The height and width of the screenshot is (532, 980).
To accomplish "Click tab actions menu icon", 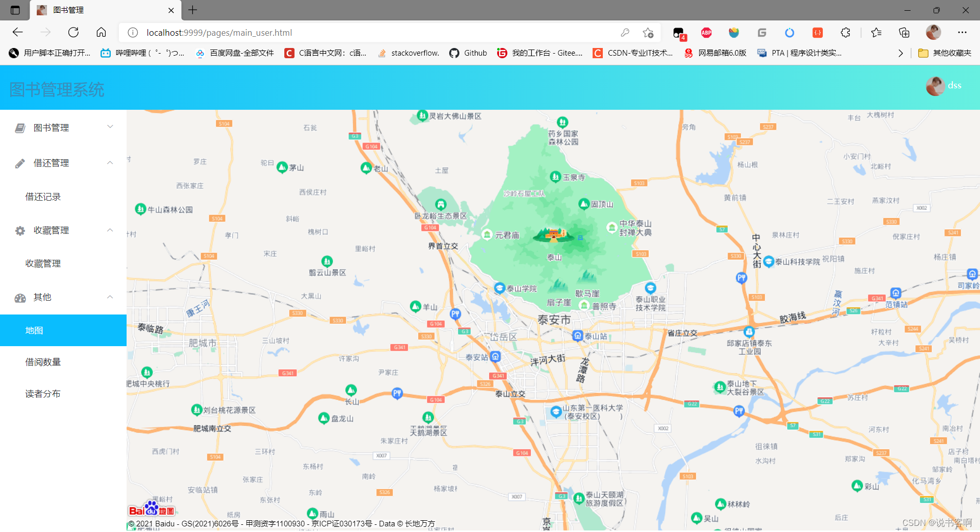I will point(15,10).
